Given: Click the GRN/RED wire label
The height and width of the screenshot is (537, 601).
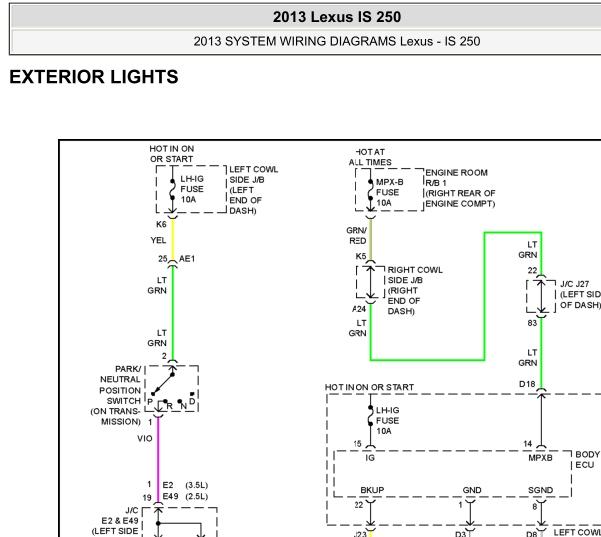Looking at the screenshot, I should (x=357, y=235).
